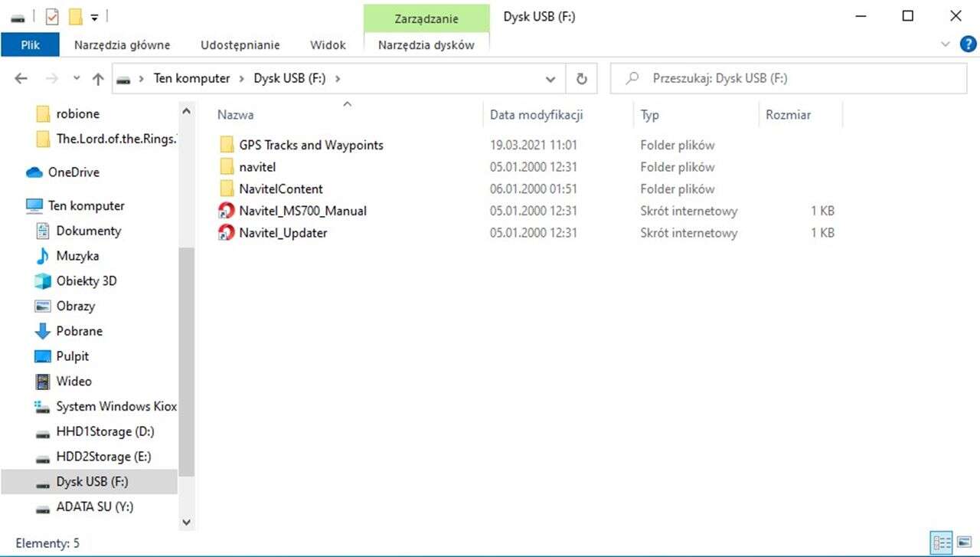
Task: Switch to large icons view
Action: 965,543
